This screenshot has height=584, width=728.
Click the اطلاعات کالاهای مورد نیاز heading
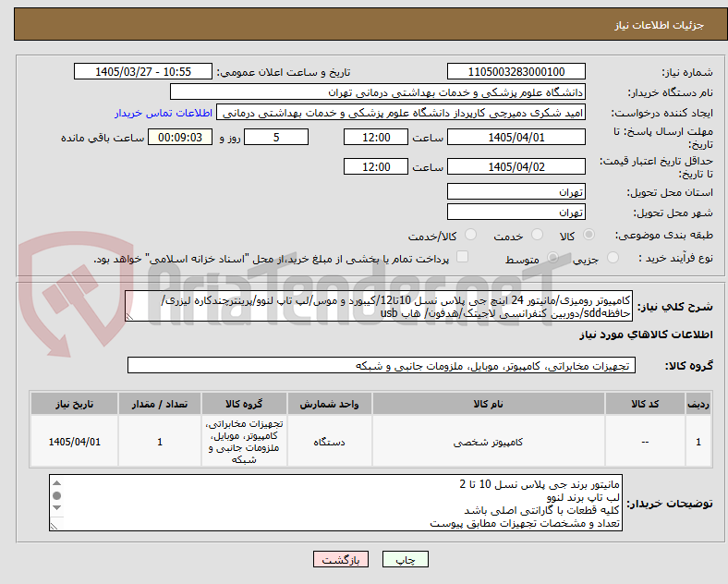[646, 335]
